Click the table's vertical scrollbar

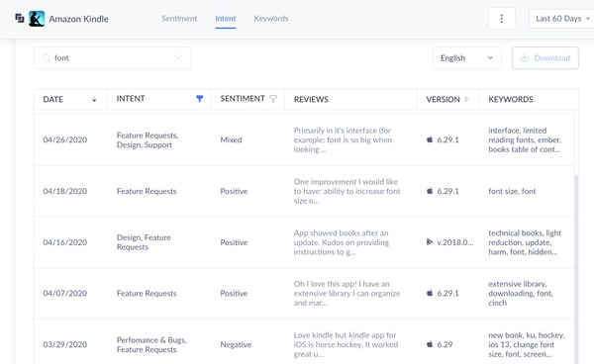click(x=576, y=269)
